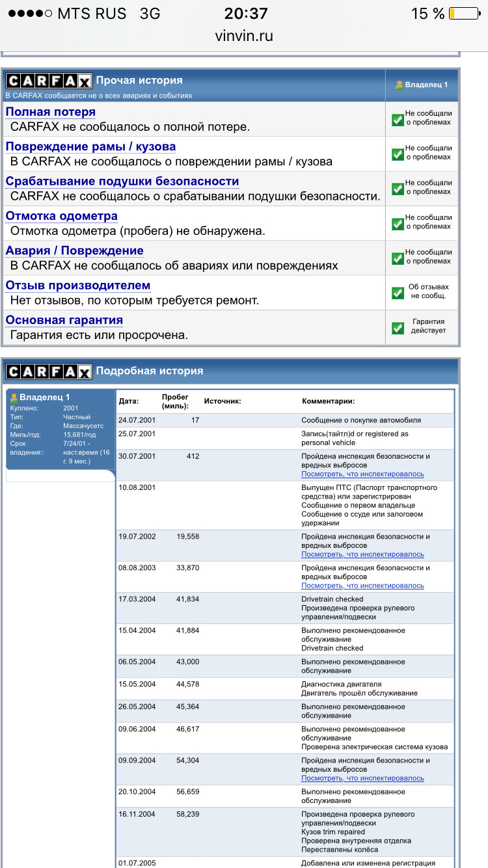Select the 10.08.2001 date cell
Viewport: 488px width, 868px height.
click(137, 488)
